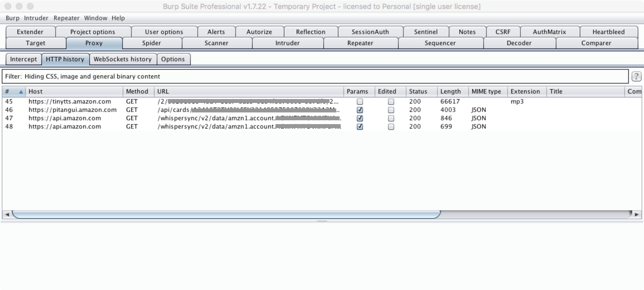Switch to the Notes tab
644x290 pixels.
[467, 32]
